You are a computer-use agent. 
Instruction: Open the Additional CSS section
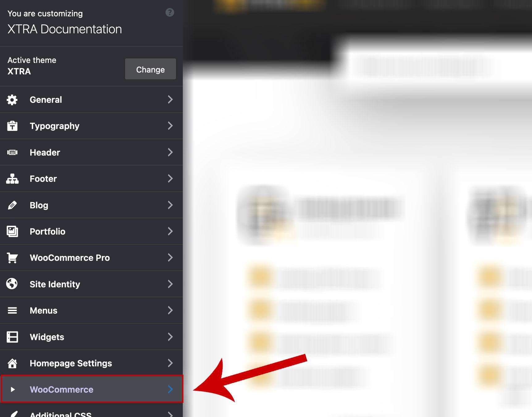[x=61, y=414]
